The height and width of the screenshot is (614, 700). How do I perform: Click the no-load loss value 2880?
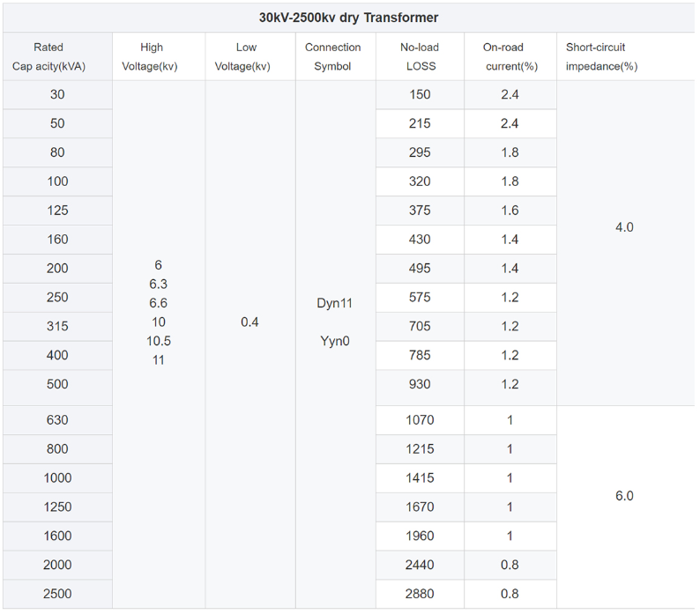tap(421, 594)
